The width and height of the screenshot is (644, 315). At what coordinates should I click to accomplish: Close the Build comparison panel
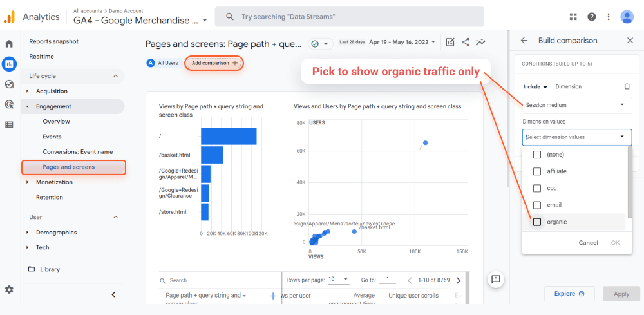point(630,41)
